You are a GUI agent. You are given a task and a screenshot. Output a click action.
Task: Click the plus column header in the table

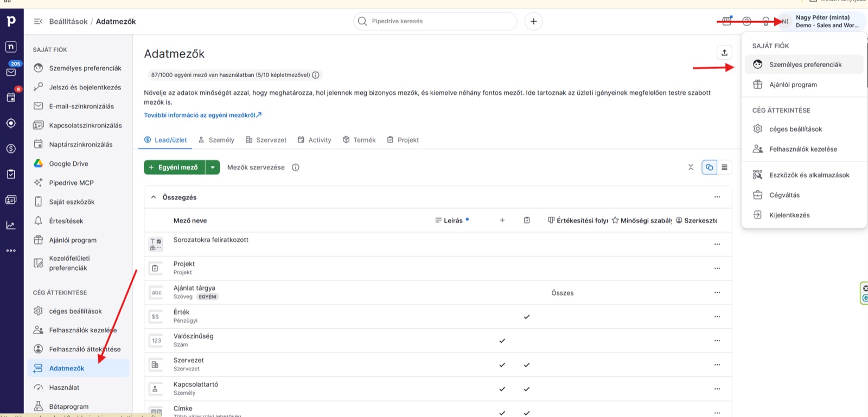[502, 220]
